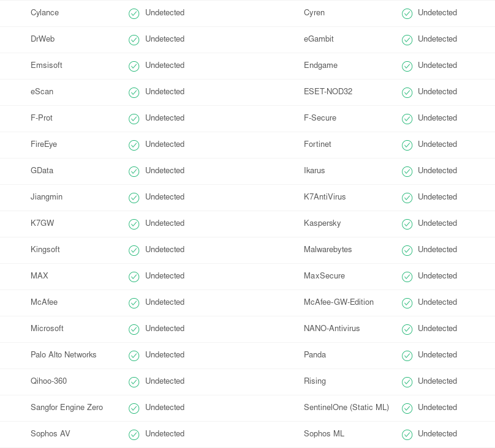The image size is (495, 448).
Task: Click the Undetected result for Fortinet
Action: coord(437,144)
